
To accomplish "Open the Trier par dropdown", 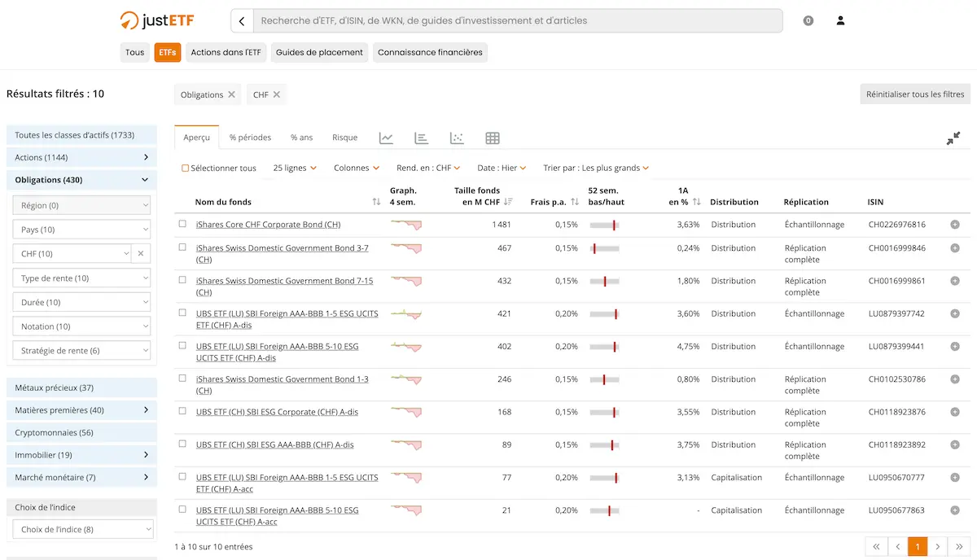I will (x=596, y=168).
